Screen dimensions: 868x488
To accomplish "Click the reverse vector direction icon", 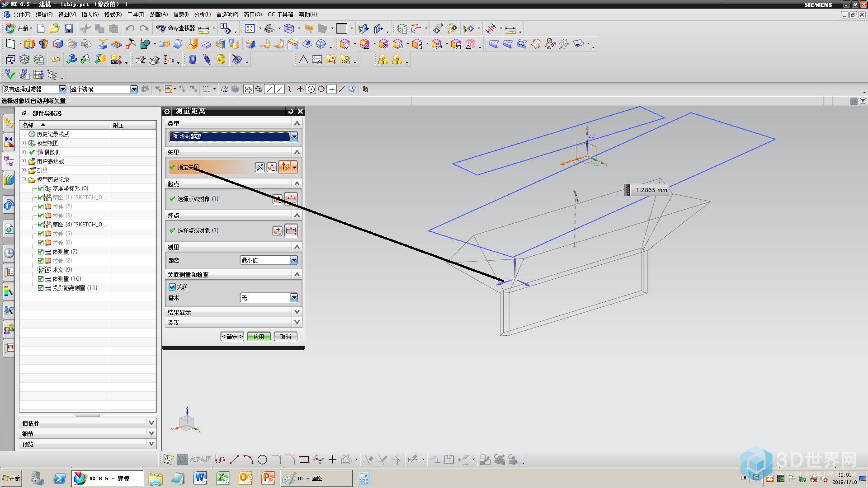I will click(260, 168).
